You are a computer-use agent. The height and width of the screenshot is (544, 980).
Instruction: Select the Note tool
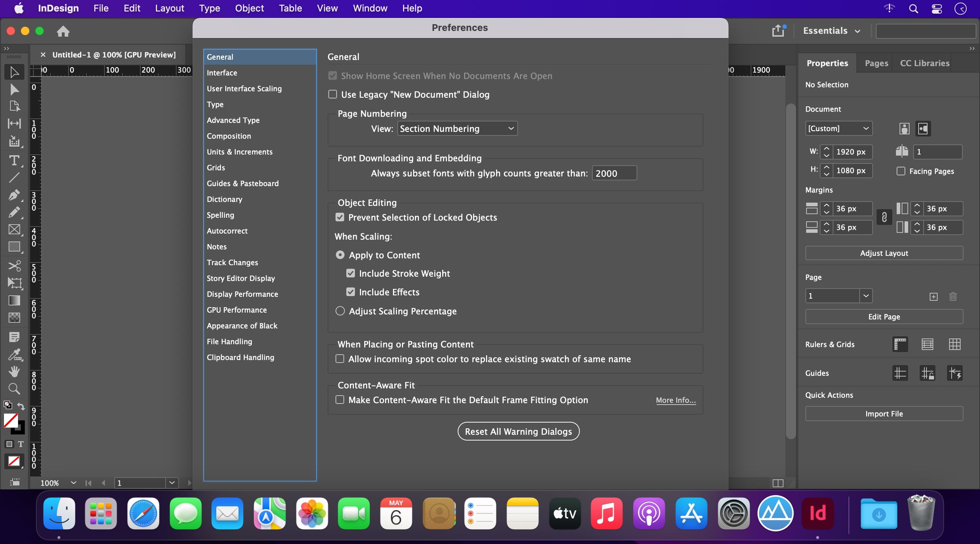pyautogui.click(x=14, y=337)
